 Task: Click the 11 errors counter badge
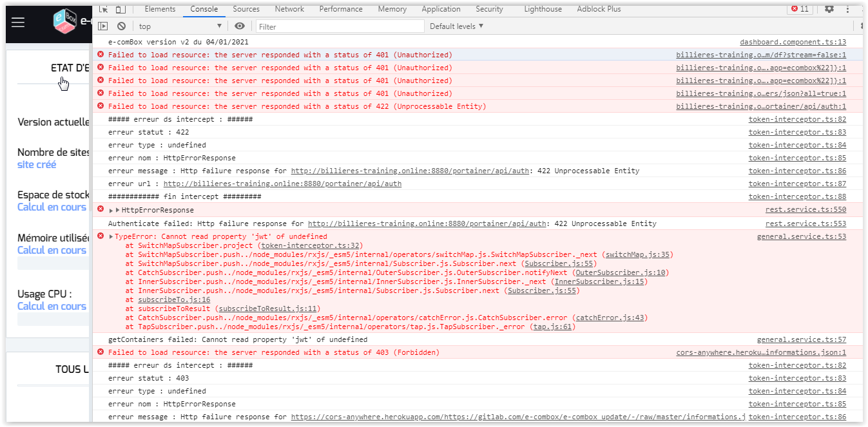(x=800, y=9)
